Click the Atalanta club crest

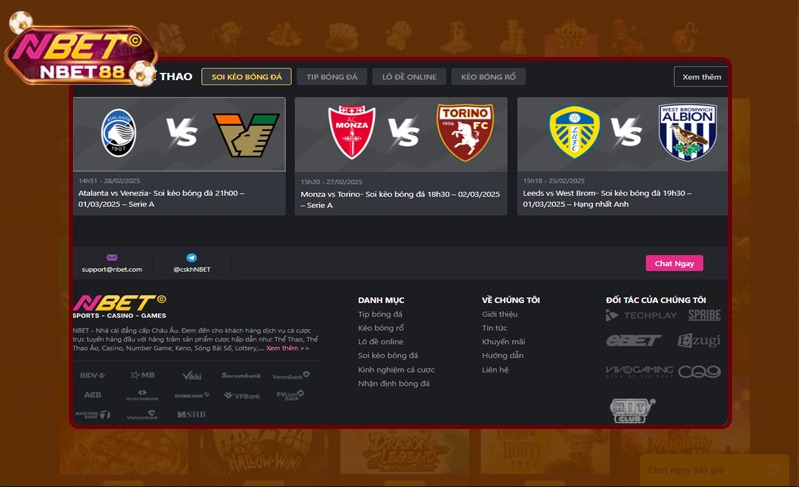pos(118,132)
